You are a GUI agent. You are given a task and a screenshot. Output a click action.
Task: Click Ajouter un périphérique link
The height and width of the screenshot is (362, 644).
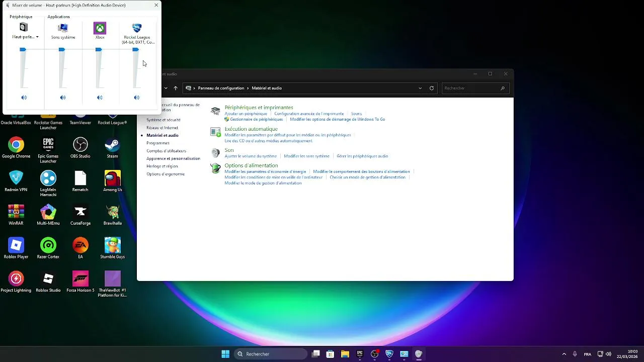click(246, 114)
